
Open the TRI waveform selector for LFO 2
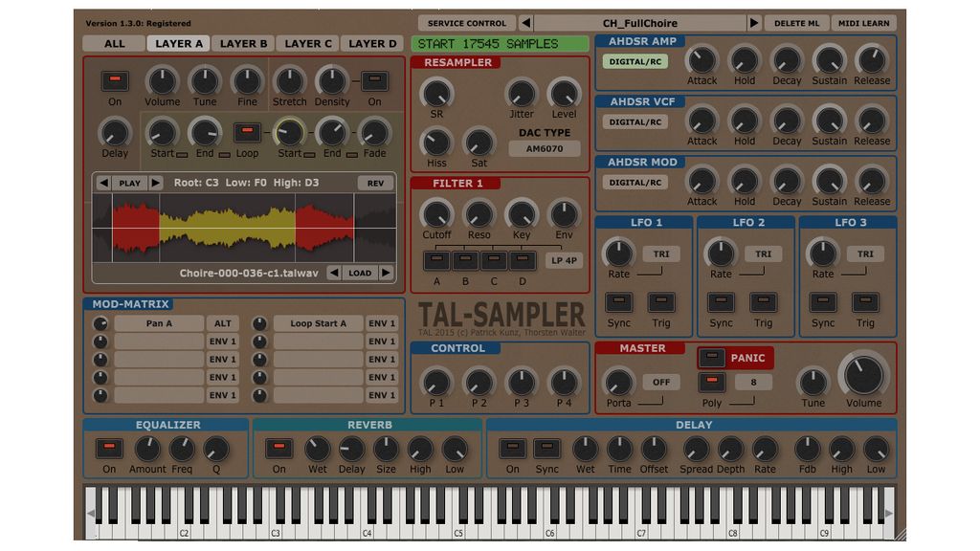(x=763, y=253)
